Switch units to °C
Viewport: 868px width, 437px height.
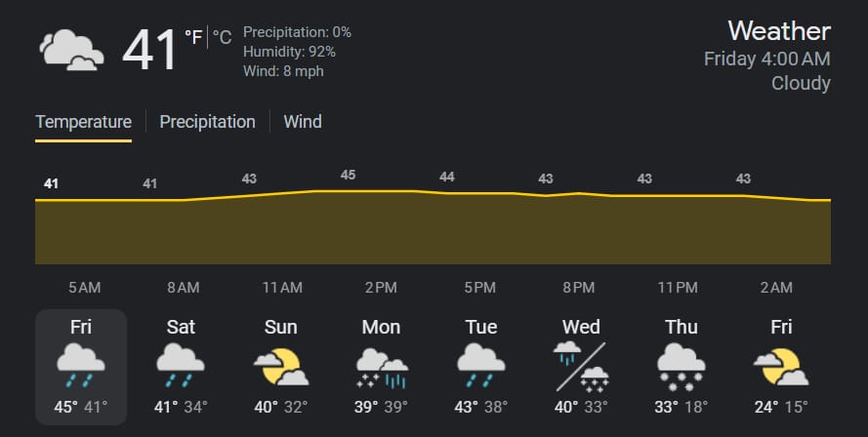222,38
